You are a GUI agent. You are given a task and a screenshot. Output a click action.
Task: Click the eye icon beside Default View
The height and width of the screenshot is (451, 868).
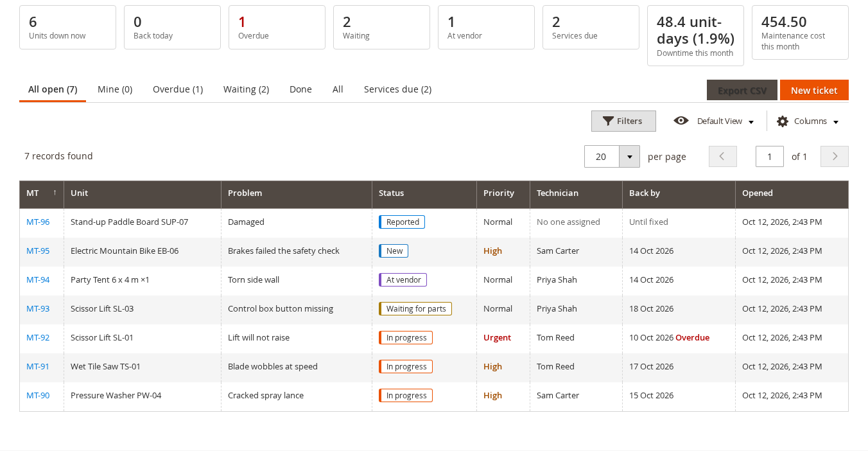click(x=681, y=121)
